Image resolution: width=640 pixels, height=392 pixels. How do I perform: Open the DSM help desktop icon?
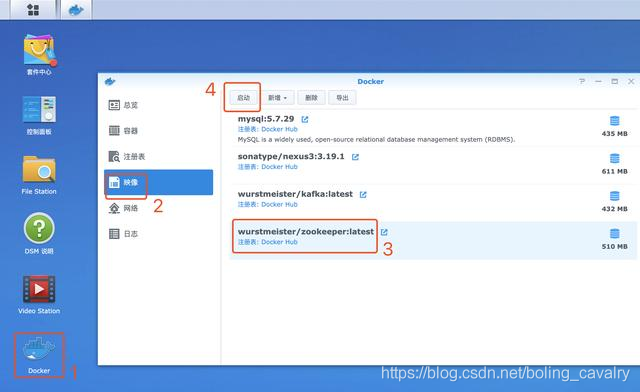pyautogui.click(x=39, y=234)
